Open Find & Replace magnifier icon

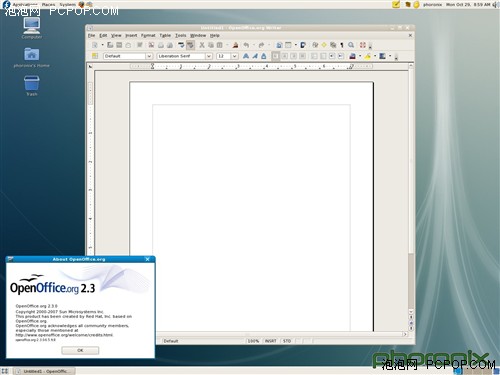coord(351,45)
